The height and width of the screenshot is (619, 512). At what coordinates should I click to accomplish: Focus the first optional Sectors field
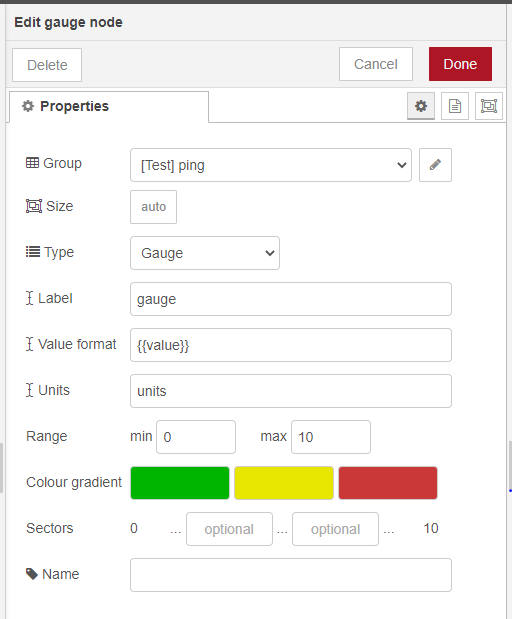229,529
